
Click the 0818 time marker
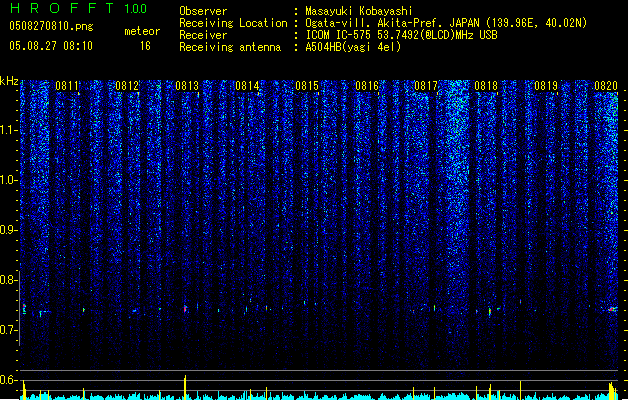486,86
